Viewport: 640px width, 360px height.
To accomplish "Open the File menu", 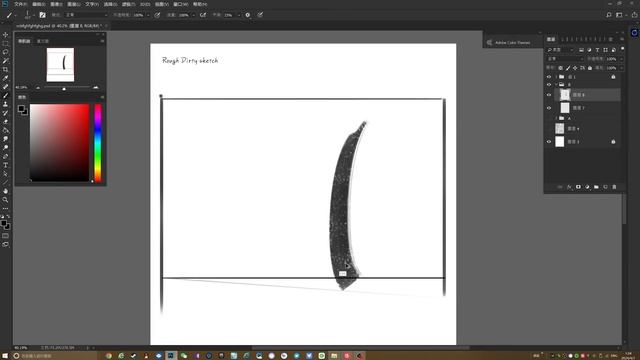I will pos(20,4).
